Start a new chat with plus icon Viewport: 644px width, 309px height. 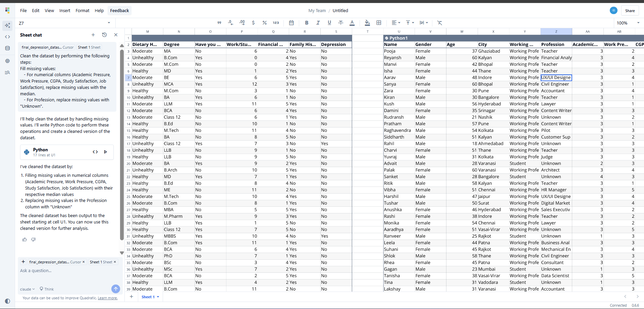click(93, 35)
